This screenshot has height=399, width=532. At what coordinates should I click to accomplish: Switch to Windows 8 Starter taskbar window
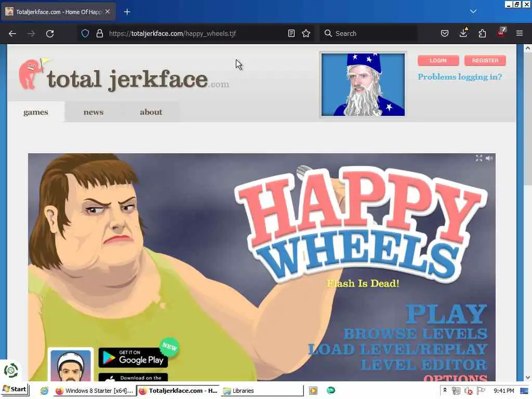click(x=95, y=391)
